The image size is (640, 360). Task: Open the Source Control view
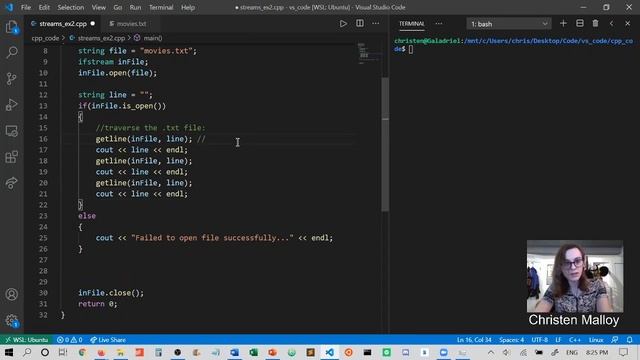click(12, 78)
